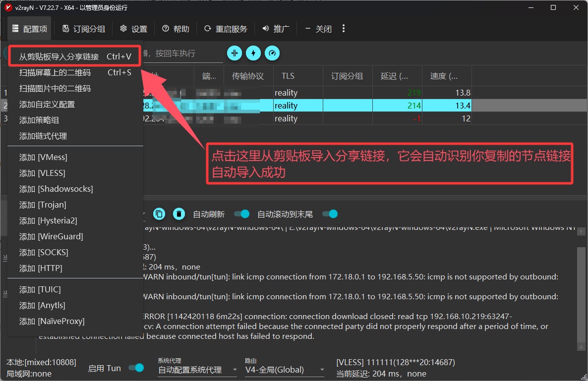Toggle 自动刷新 switch
The image size is (588, 381).
tap(242, 214)
